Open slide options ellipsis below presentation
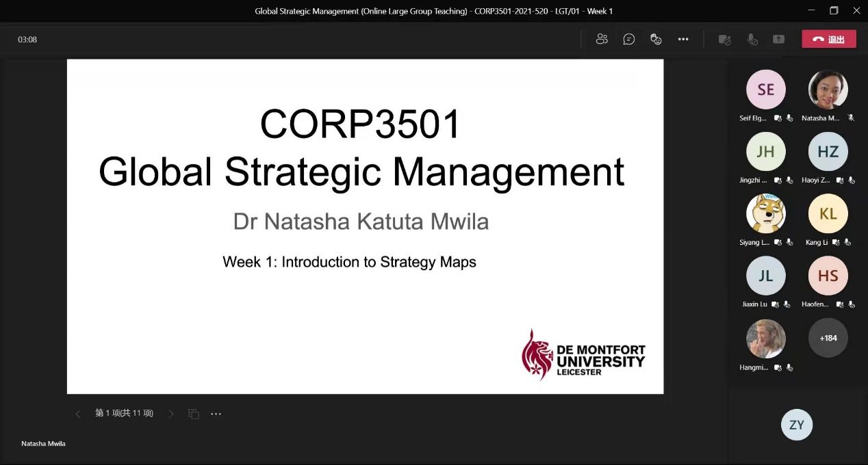 216,414
